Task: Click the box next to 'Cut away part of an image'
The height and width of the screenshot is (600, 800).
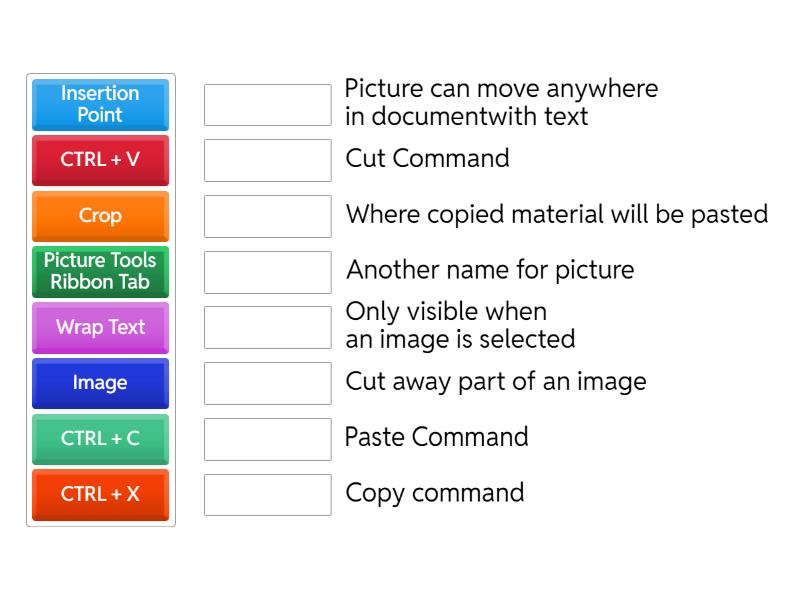Action: tap(267, 382)
